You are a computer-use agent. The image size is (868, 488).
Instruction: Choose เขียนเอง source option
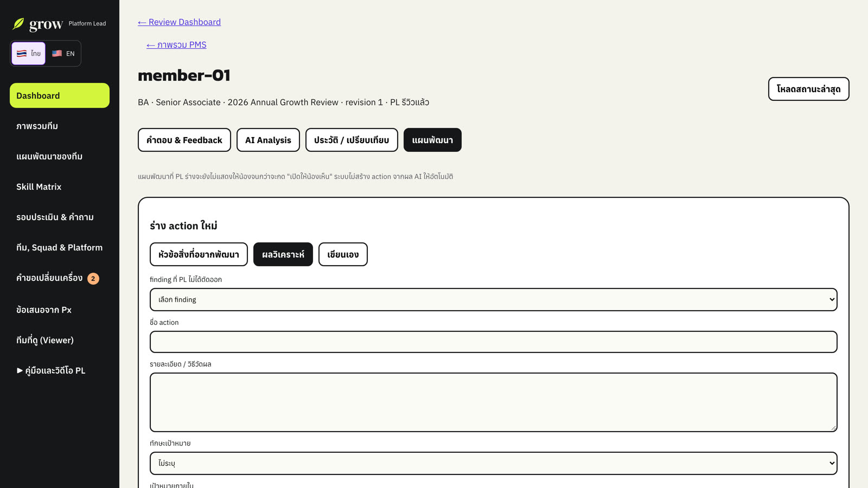tap(343, 254)
